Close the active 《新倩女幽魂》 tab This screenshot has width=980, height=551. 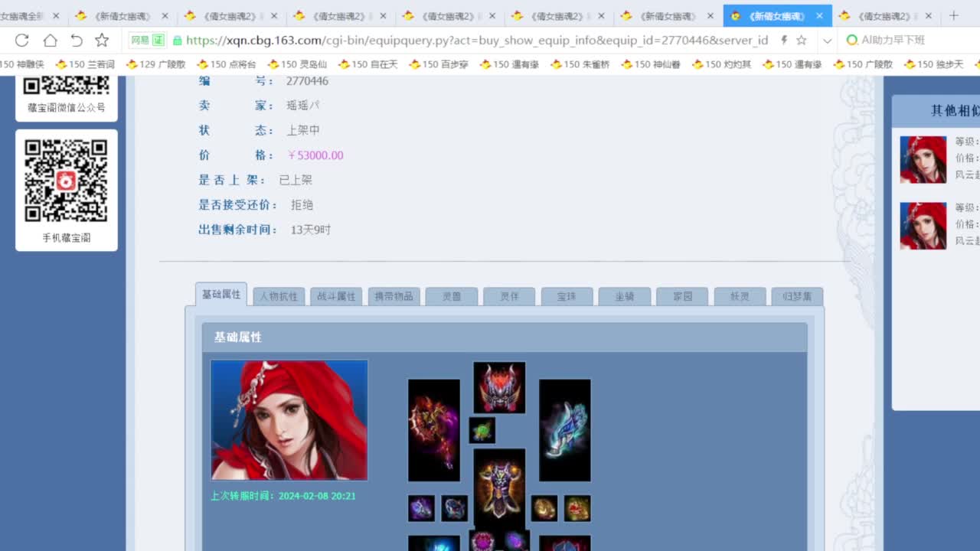tap(819, 15)
